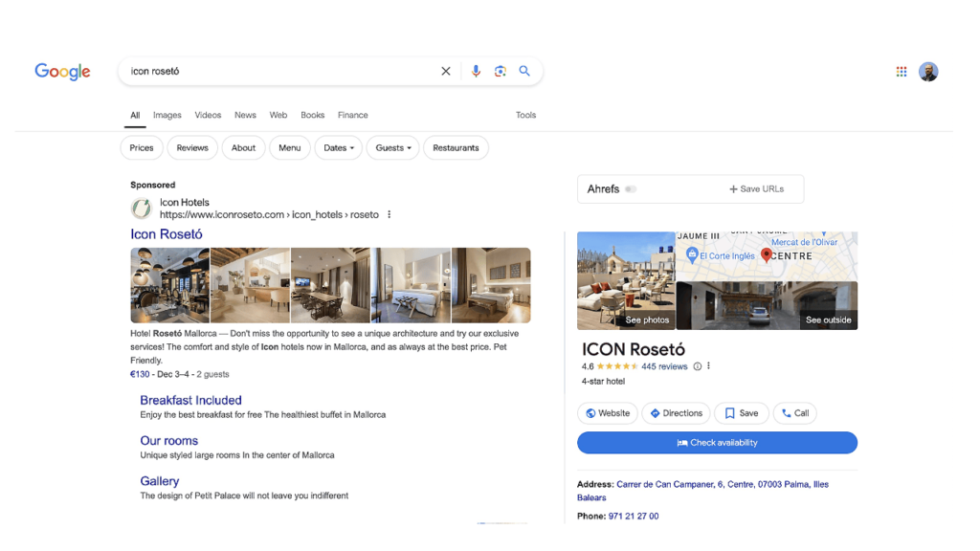This screenshot has height=551, width=980.
Task: Open the ad photo of the dining table room
Action: [330, 285]
